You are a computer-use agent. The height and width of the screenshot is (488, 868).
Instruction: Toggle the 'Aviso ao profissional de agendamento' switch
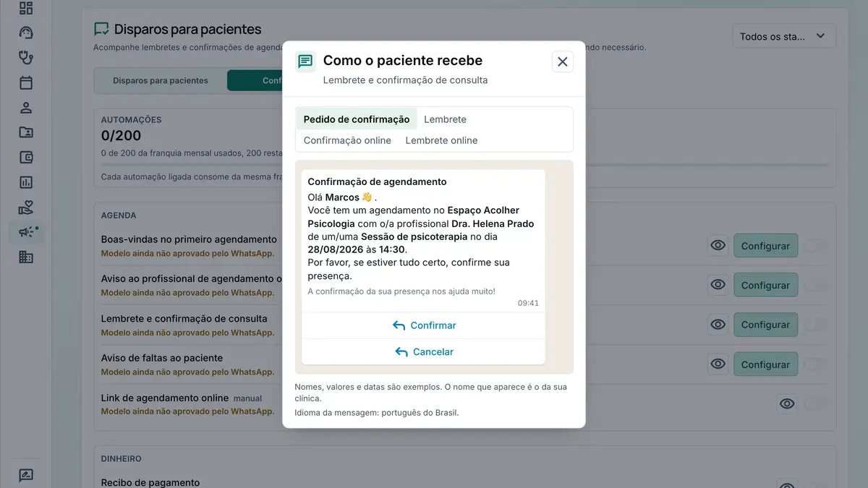click(816, 285)
